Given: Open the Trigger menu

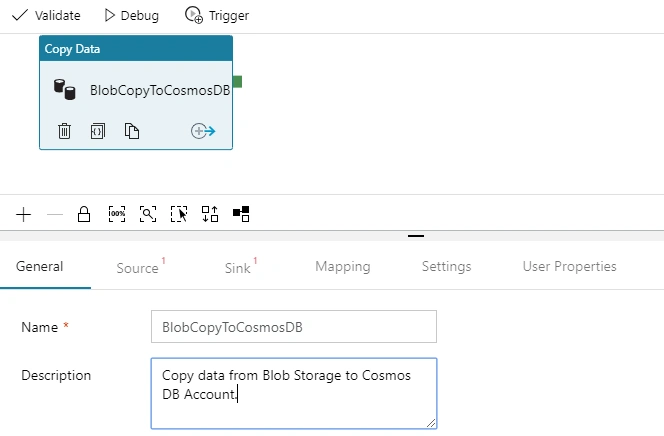Looking at the screenshot, I should tap(217, 16).
